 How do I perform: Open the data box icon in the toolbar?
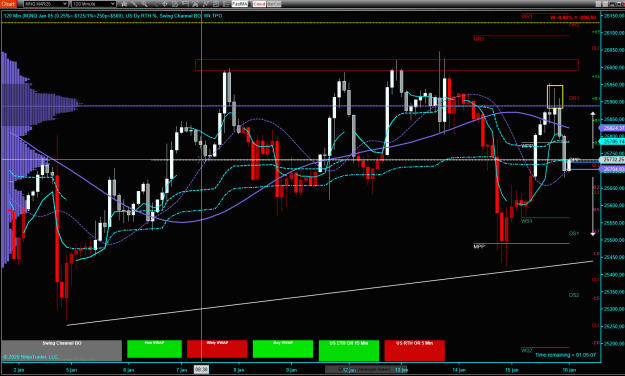tap(175, 4)
